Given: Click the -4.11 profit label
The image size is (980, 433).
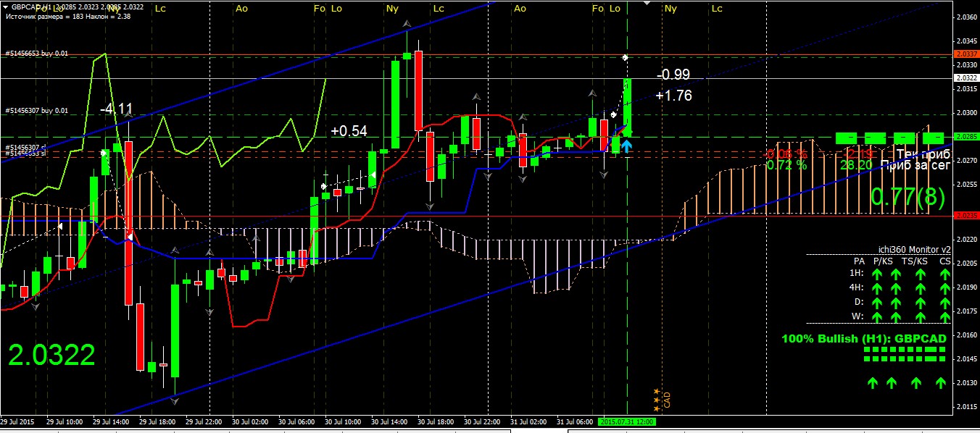Looking at the screenshot, I should (x=117, y=109).
